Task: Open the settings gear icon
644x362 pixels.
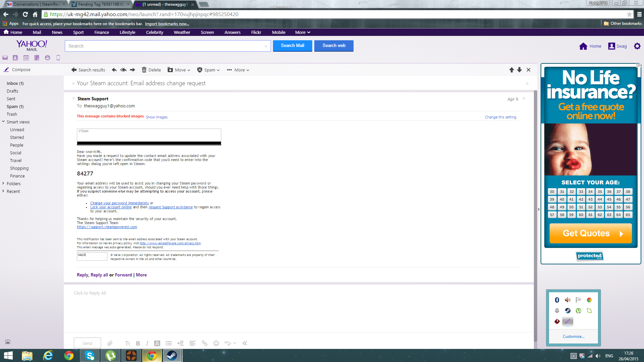Action: point(637,46)
